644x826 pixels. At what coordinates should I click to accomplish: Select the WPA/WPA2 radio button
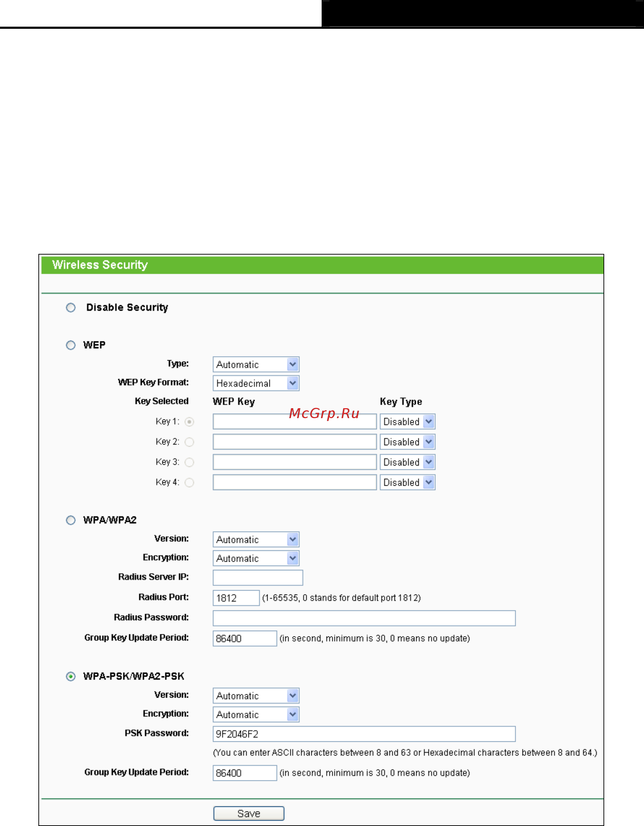pos(71,520)
